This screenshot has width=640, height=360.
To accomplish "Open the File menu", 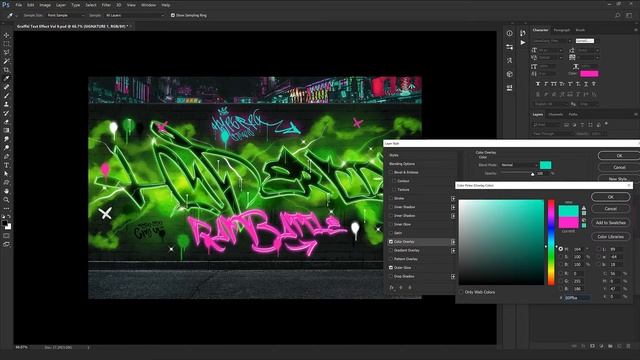I will tap(18, 5).
